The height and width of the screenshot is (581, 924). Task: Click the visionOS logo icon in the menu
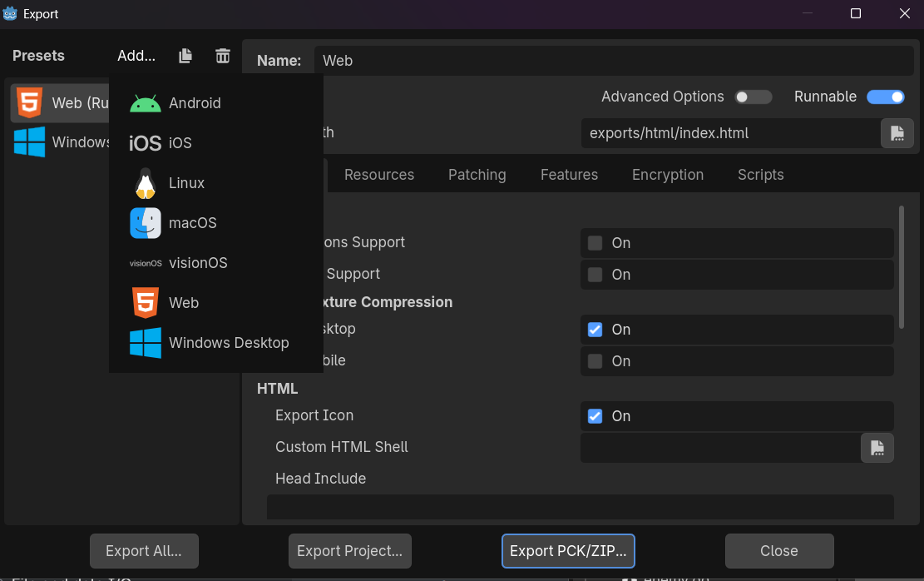pos(146,263)
